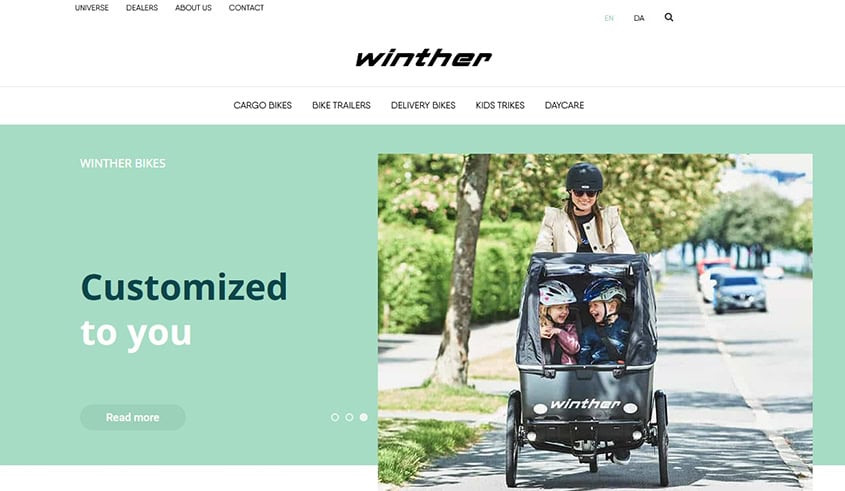Click the Winther logo in header
Screen dimensions: 845x491
tap(424, 58)
